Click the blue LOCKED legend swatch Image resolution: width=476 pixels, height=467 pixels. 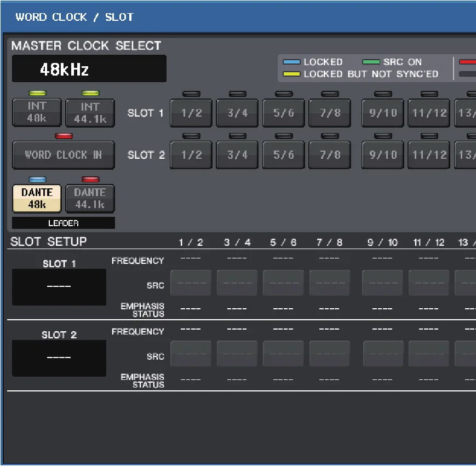[291, 62]
